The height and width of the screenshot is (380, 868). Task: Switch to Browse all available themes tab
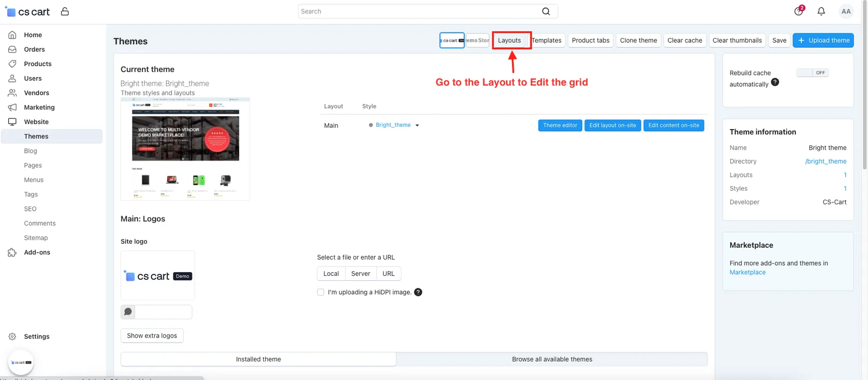(552, 359)
